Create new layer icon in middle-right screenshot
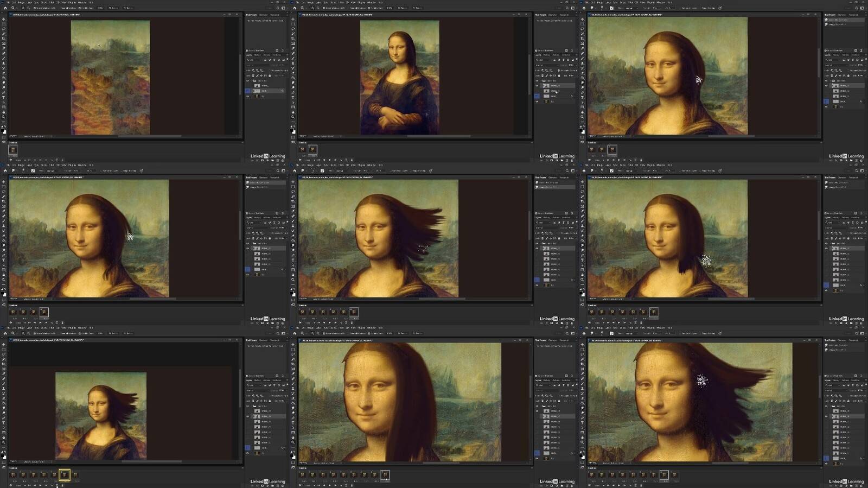This screenshot has height=488, width=868. coord(857,323)
